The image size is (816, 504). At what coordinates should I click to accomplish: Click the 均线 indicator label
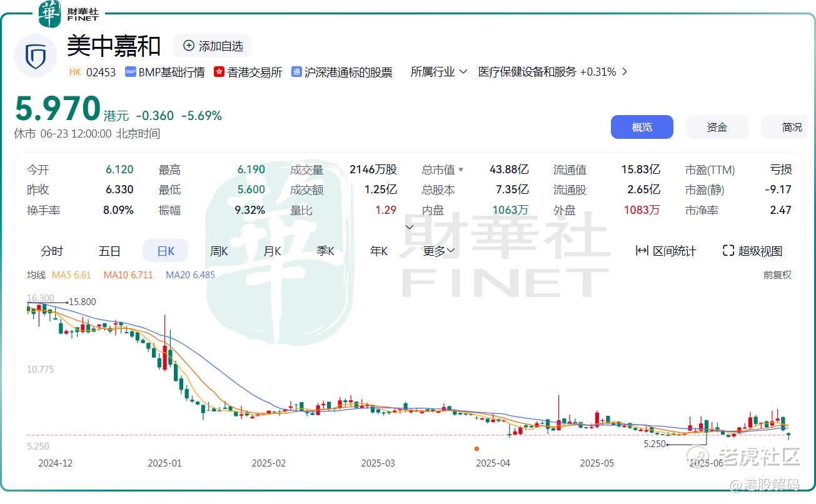tap(36, 275)
